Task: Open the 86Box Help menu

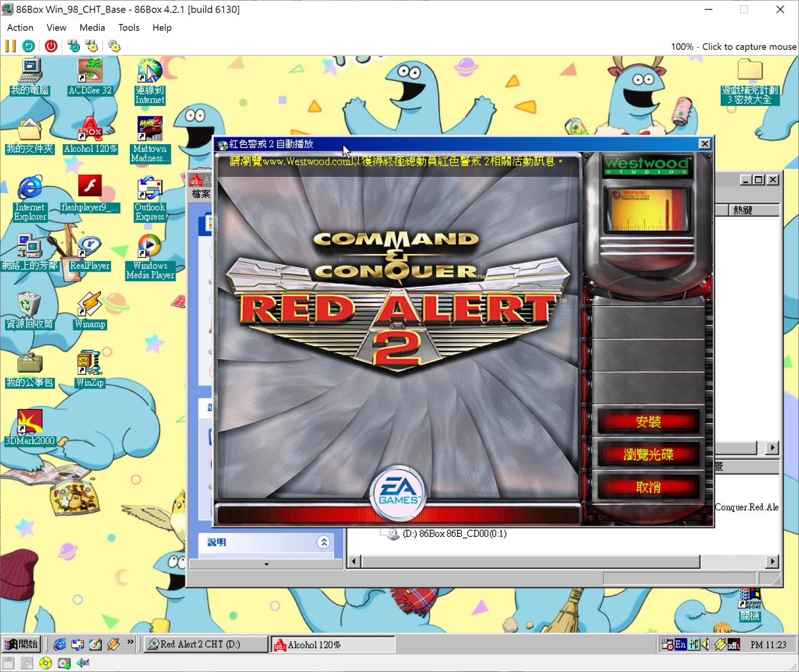Action: [162, 27]
